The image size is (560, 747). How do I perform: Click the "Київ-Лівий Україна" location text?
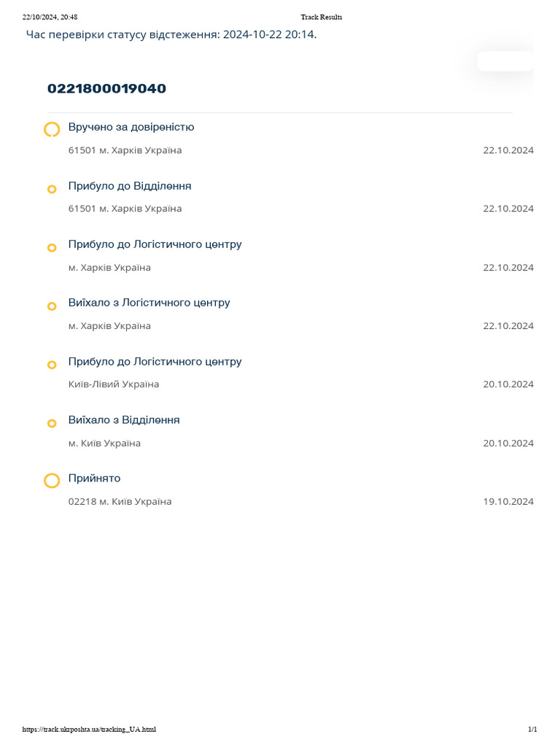click(x=114, y=384)
